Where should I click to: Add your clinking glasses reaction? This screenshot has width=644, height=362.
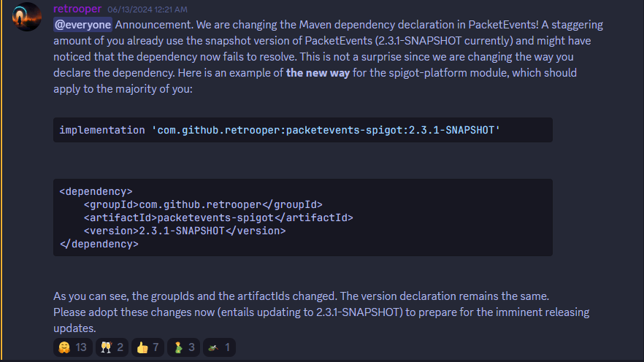[110, 347]
